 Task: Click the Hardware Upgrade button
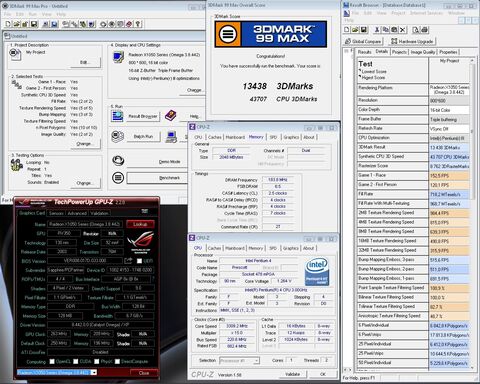(x=412, y=41)
